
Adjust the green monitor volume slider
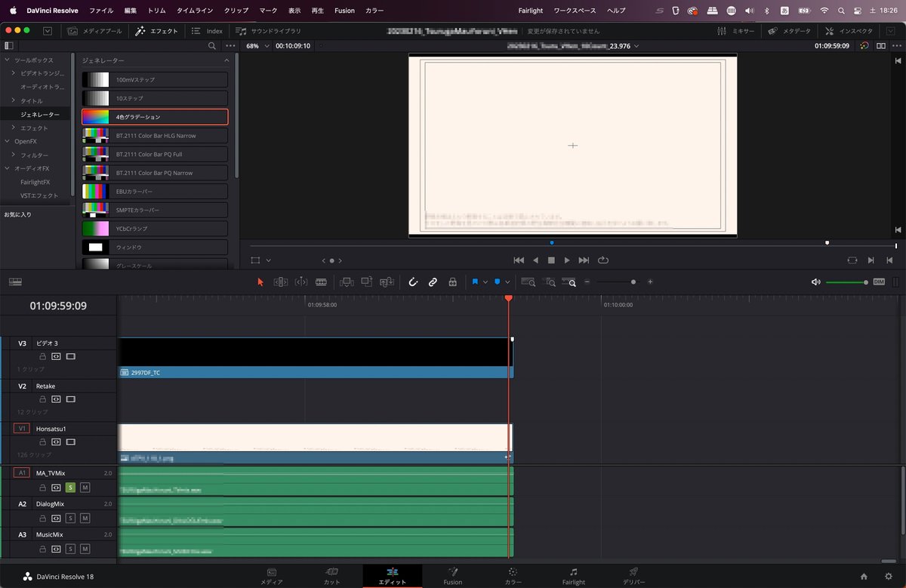(846, 282)
